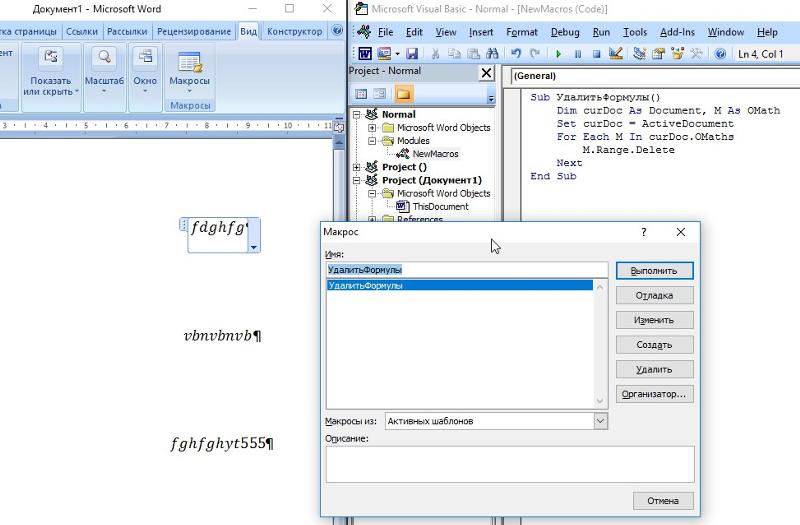Collapse the Normal project tree node
This screenshot has width=800, height=525.
(x=357, y=115)
